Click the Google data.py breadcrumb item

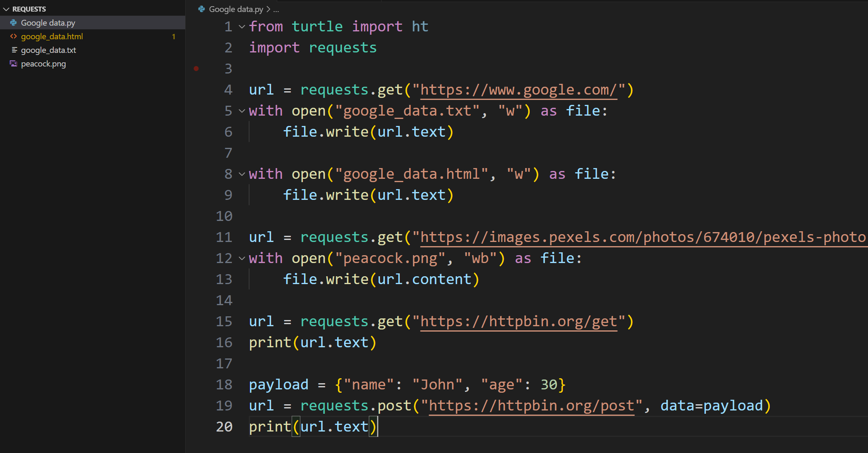[x=236, y=9]
